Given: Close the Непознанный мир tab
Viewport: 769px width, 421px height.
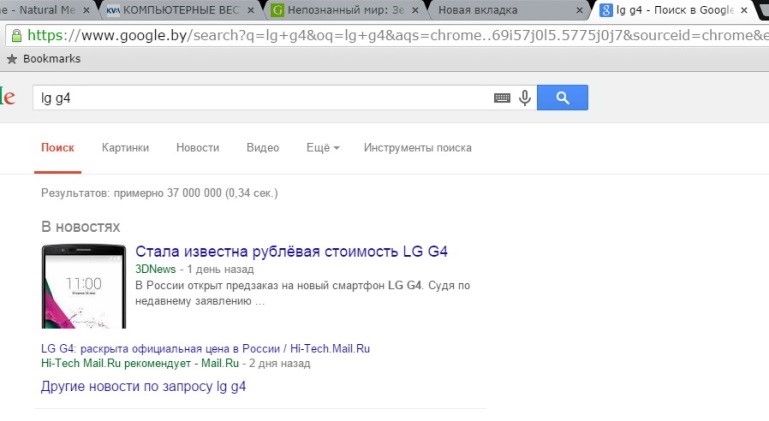Looking at the screenshot, I should (x=415, y=10).
